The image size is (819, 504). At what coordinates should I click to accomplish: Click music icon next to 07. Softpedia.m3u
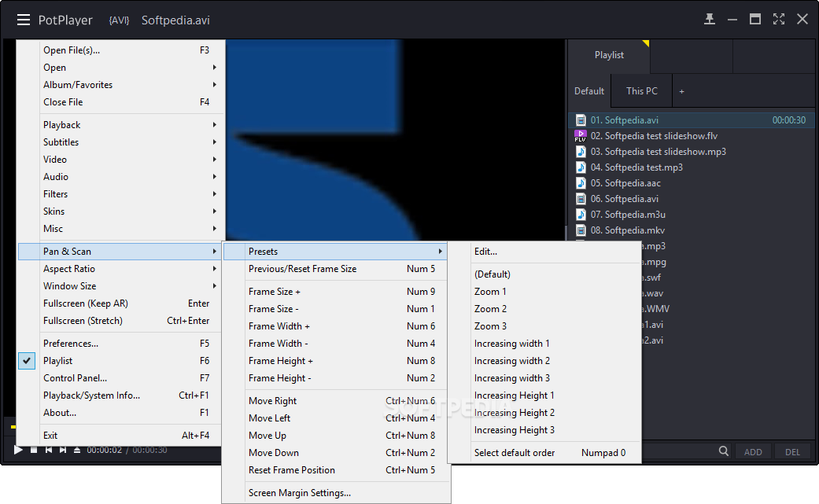click(x=581, y=215)
